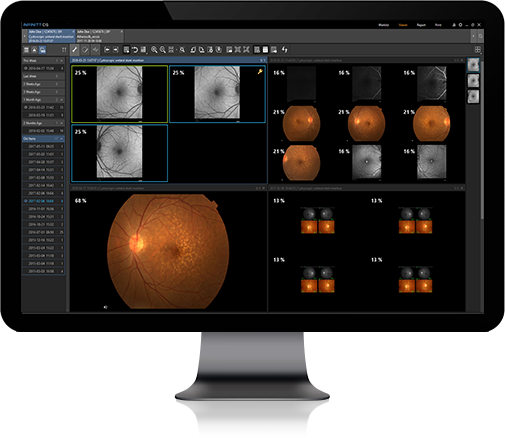Click the notification bell icon
505x438 pixels.
[x=454, y=25]
